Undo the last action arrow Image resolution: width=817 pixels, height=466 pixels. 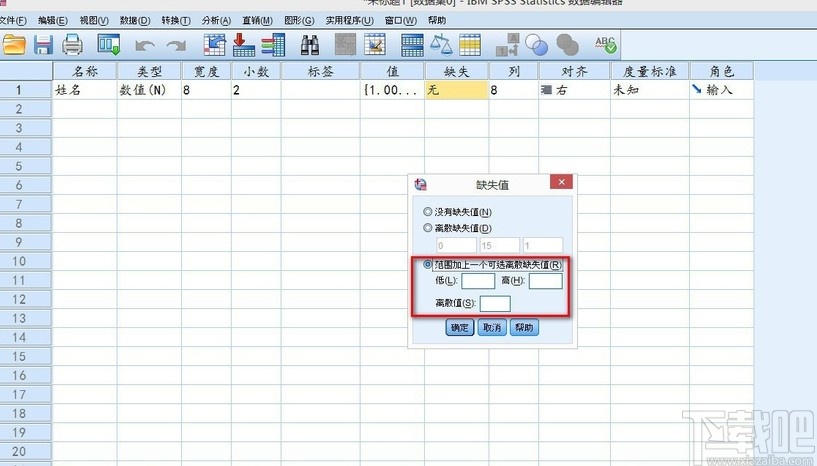(144, 46)
